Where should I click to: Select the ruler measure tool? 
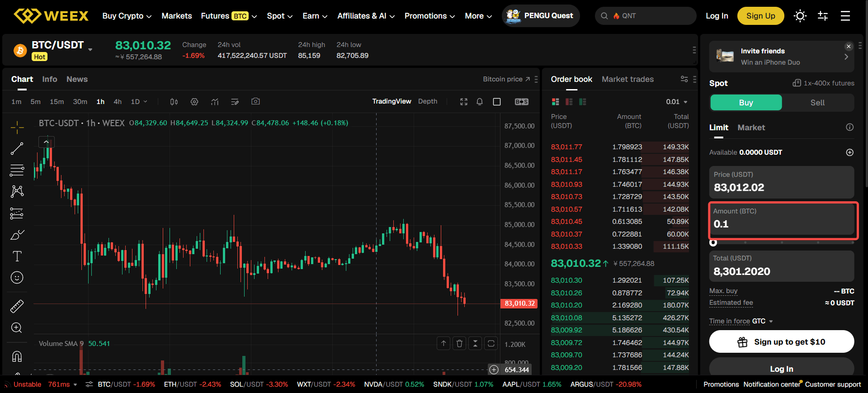tap(17, 306)
